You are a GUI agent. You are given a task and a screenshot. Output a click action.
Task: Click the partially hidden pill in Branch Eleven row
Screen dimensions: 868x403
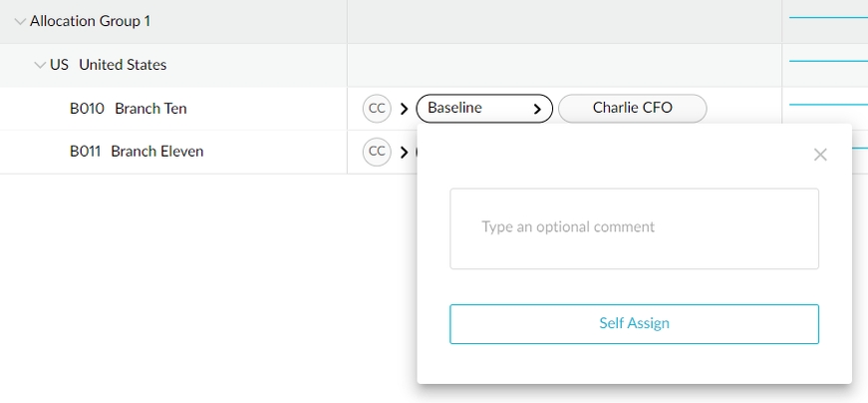click(x=415, y=152)
